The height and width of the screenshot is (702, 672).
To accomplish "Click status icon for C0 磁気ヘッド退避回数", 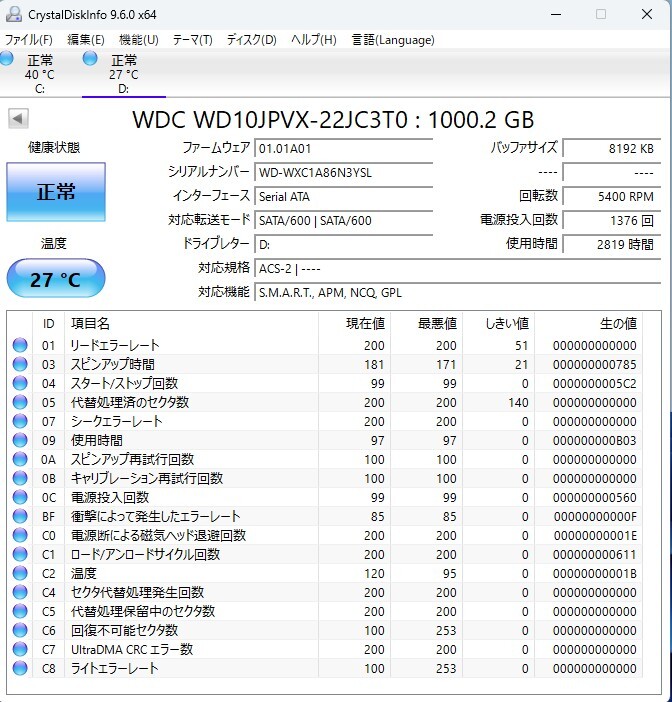I will 20,535.
